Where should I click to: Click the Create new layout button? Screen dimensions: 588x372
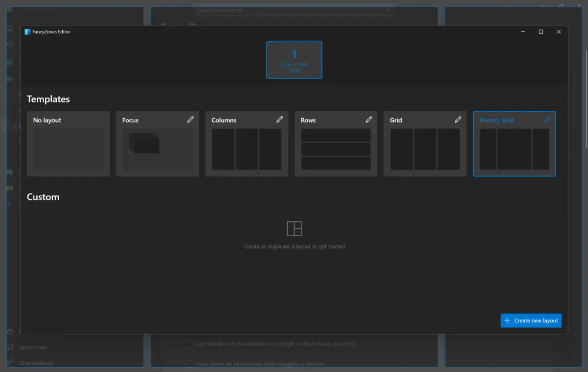tap(531, 321)
